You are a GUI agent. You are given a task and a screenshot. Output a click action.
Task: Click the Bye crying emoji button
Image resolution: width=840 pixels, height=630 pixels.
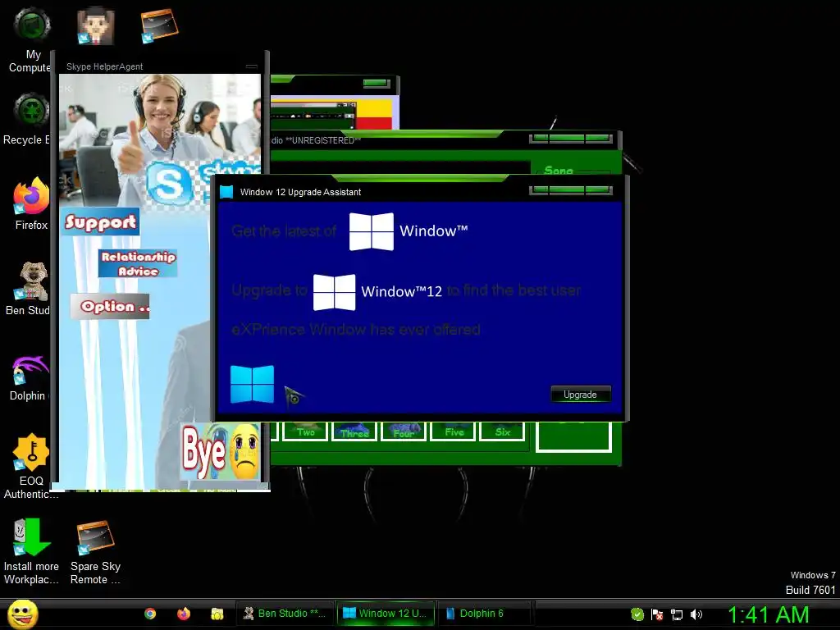(221, 451)
